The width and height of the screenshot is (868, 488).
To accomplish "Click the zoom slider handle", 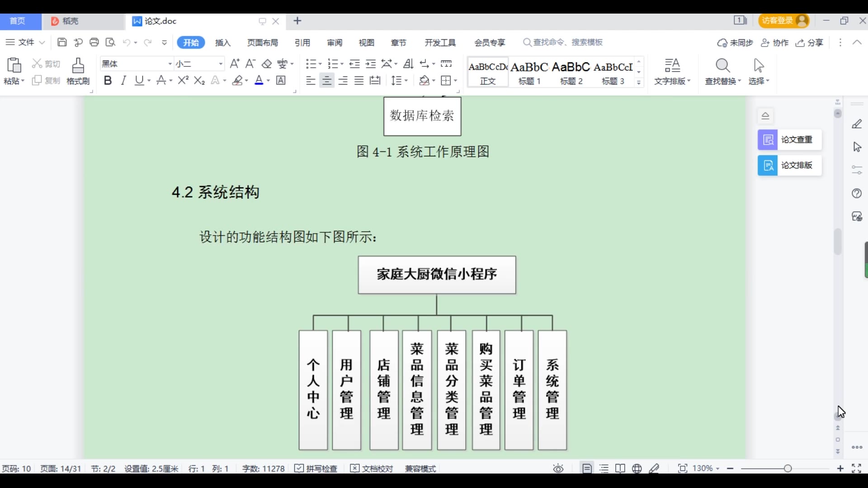I will [x=788, y=469].
